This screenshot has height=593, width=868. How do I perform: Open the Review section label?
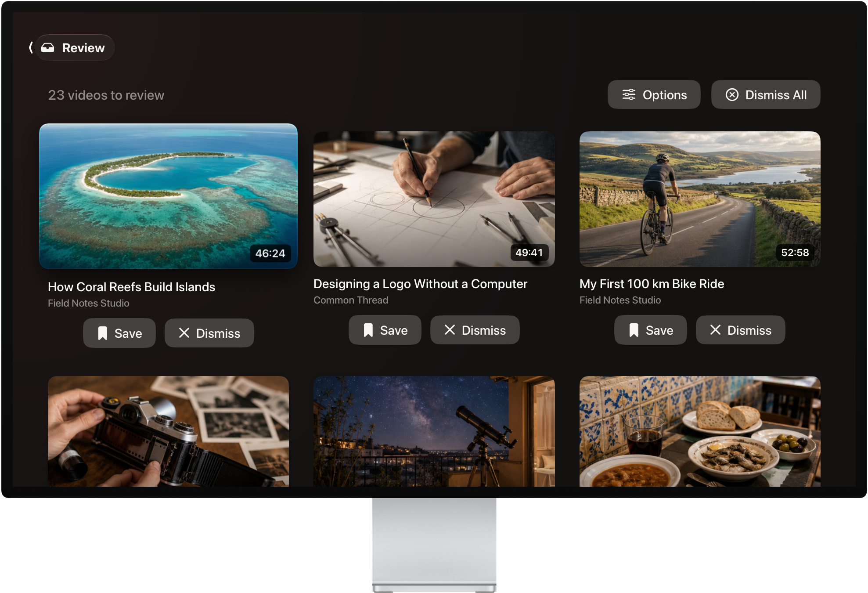point(75,47)
